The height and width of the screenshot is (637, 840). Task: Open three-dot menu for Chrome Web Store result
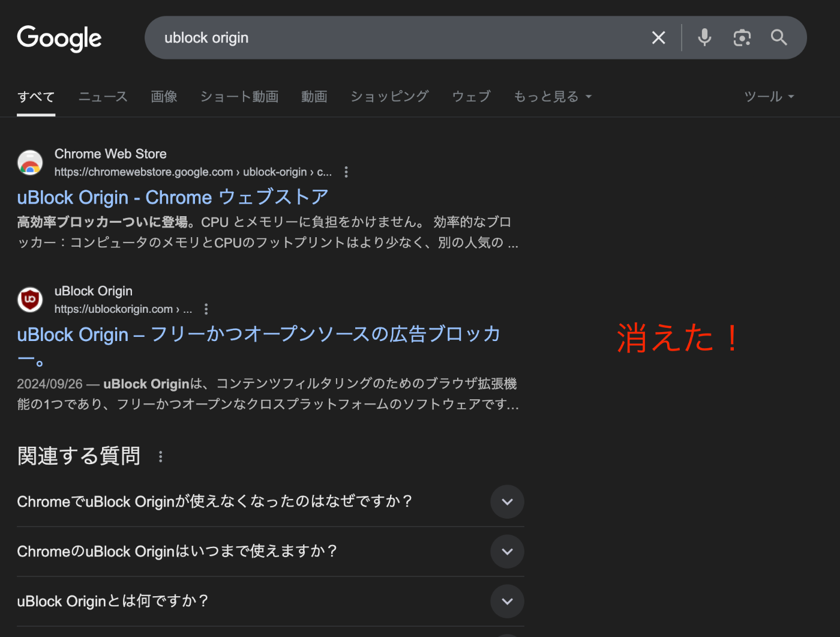(346, 172)
